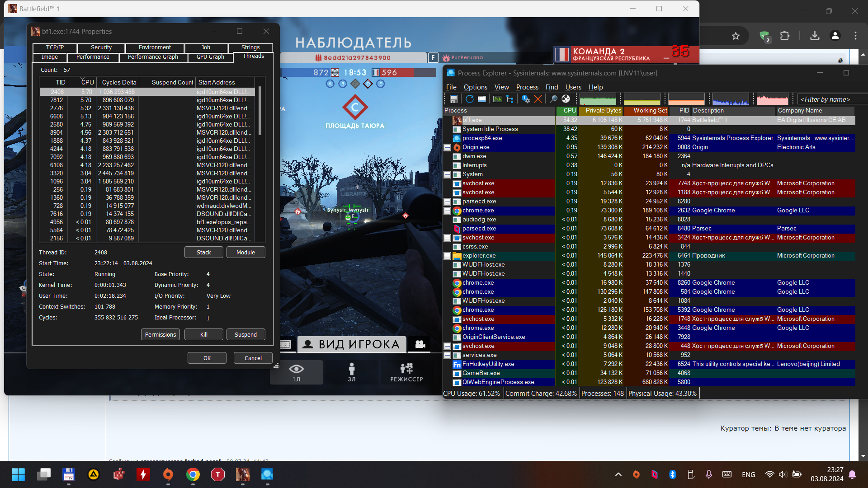Screen dimensions: 868x488
Task: Click the Suspend button for the thread
Action: click(x=245, y=334)
